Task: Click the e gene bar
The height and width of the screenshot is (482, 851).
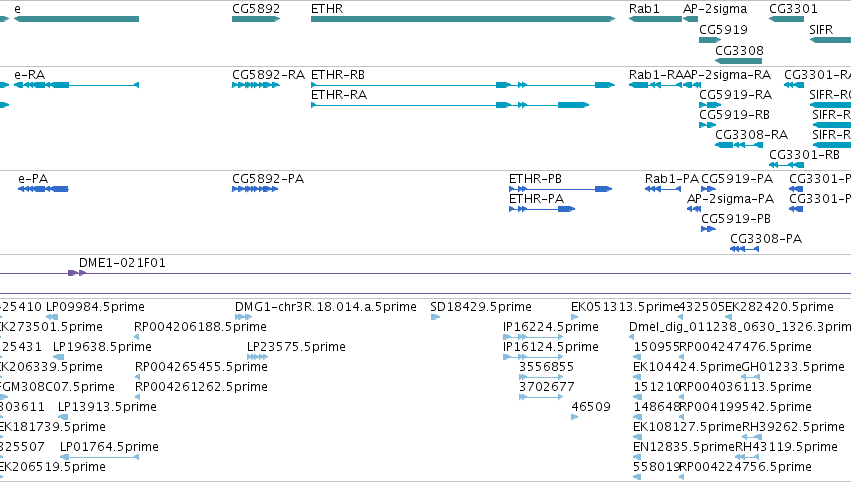Action: tap(76, 19)
